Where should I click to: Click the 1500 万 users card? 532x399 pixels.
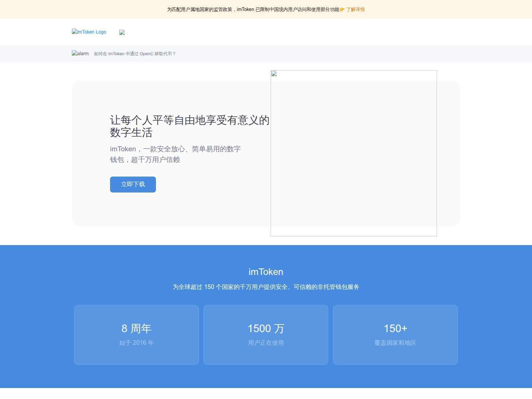tap(266, 334)
